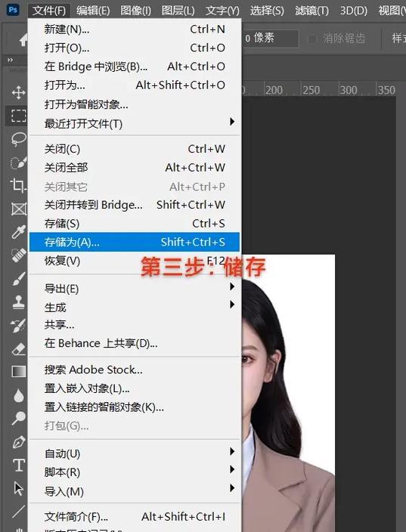Select the Brush tool

18,278
